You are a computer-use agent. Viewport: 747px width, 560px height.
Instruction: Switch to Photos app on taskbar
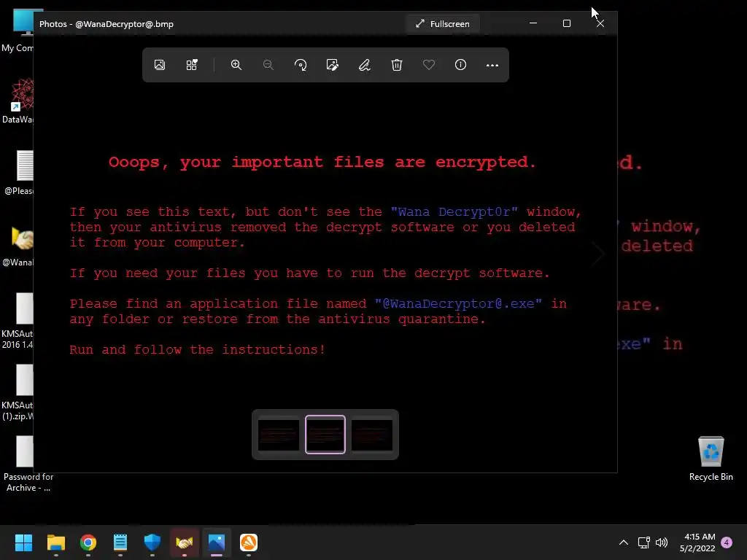(x=216, y=542)
